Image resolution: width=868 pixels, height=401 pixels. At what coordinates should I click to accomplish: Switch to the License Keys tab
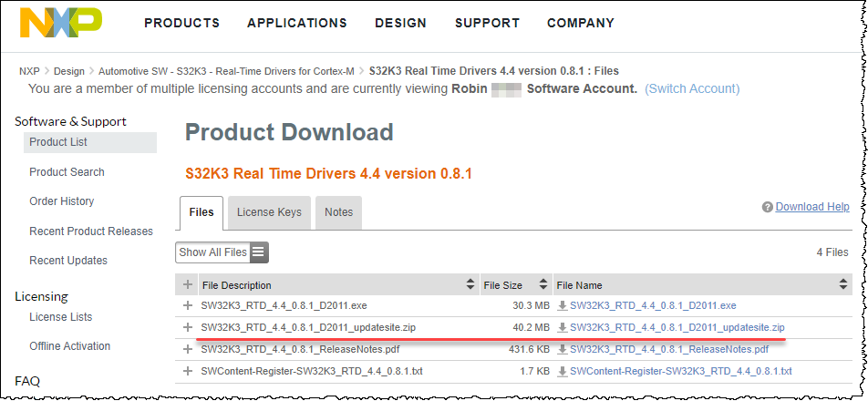(269, 212)
